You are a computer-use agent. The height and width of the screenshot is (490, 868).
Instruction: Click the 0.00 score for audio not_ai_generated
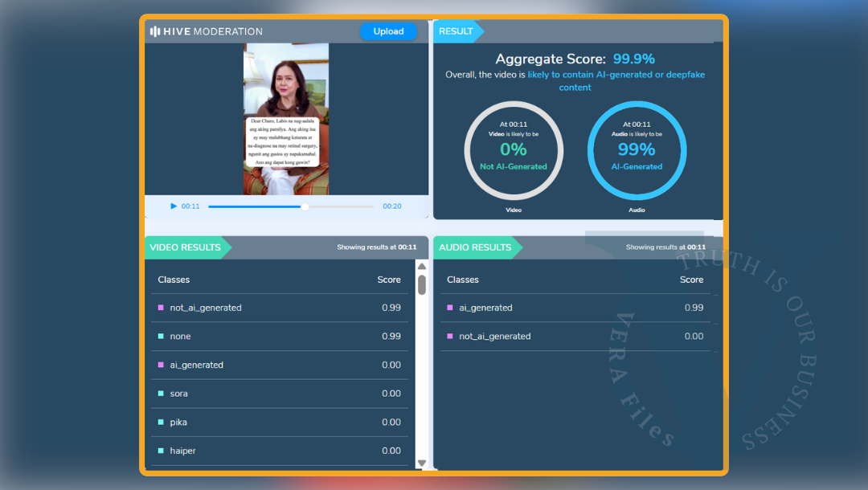click(694, 337)
